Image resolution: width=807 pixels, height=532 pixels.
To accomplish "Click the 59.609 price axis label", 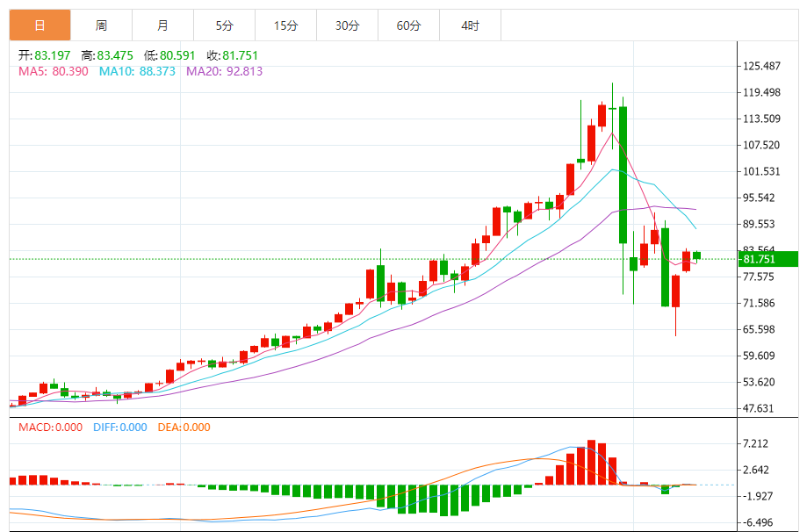I will pos(759,356).
